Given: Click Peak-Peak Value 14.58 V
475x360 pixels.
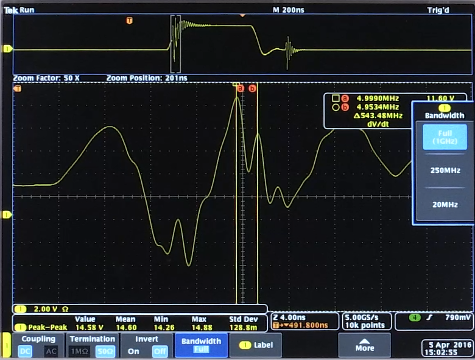Looking at the screenshot, I should click(x=89, y=327).
